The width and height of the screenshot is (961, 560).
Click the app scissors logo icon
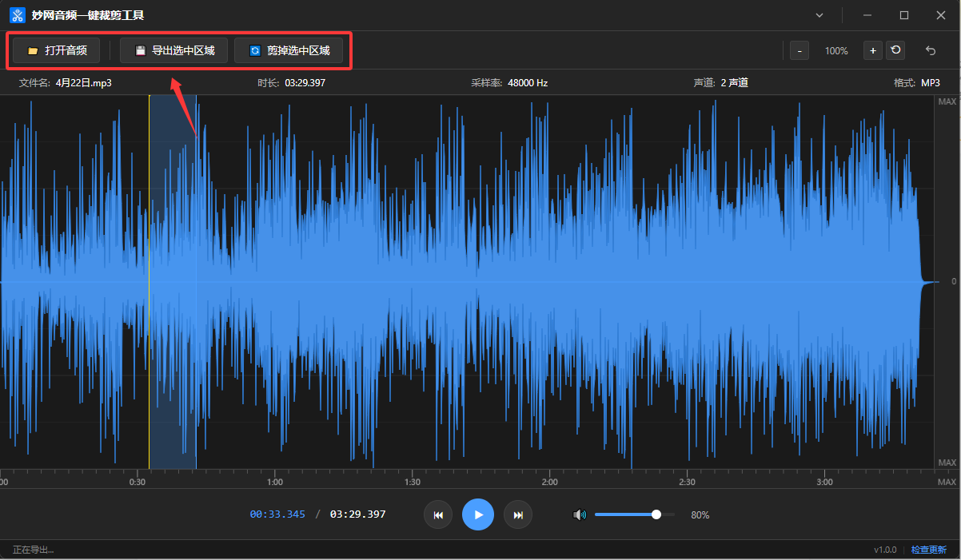[18, 15]
